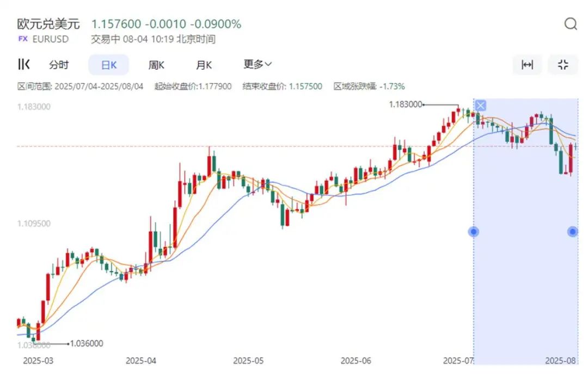Click the left range selection handle
This screenshot has width=588, height=375.
tap(474, 232)
